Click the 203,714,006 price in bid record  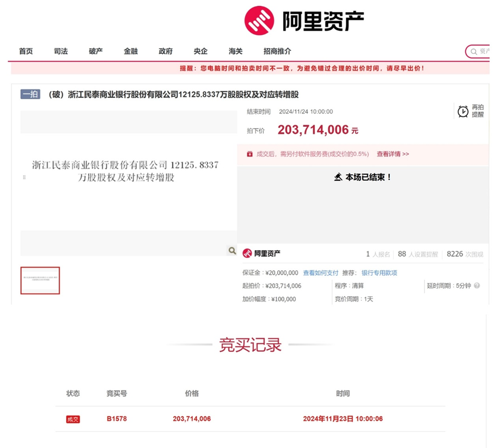click(192, 419)
